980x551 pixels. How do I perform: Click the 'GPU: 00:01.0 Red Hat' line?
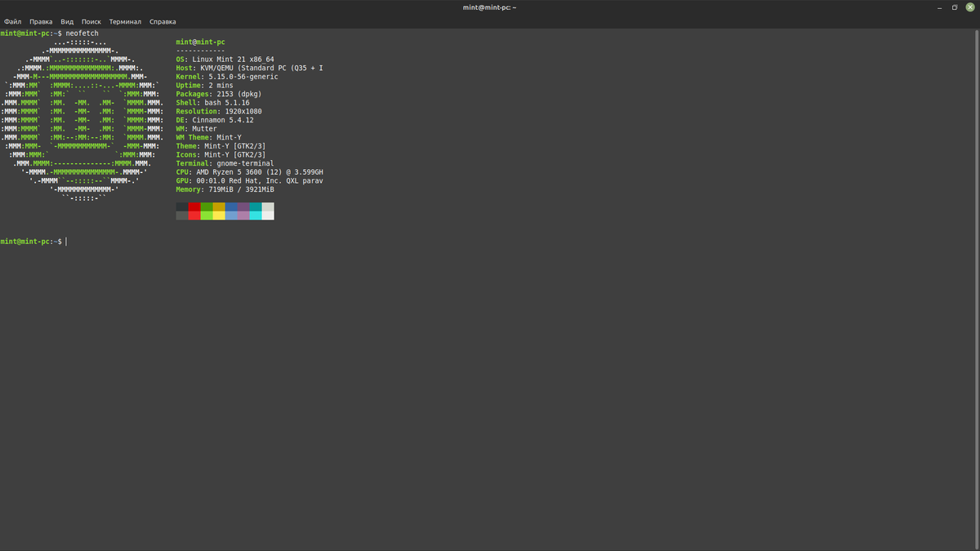click(249, 180)
